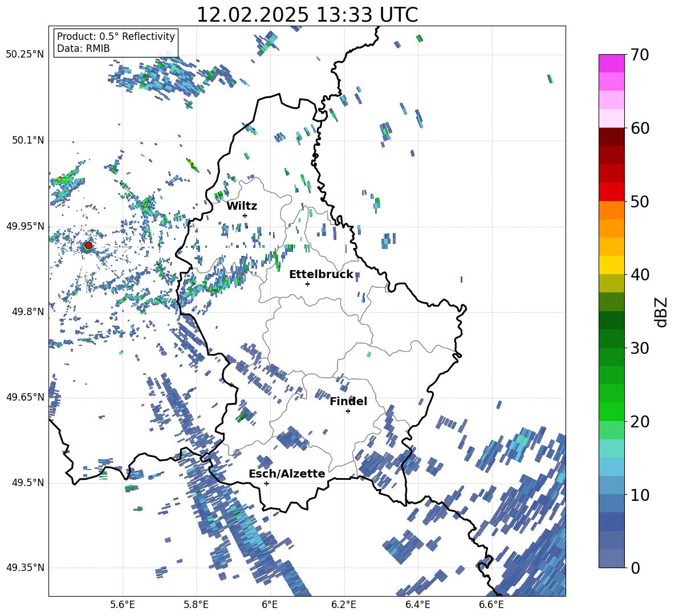Viewport: 675px width, 616px height.
Task: Click the title '12.02.2025 13:33 UTC'
Action: click(307, 15)
